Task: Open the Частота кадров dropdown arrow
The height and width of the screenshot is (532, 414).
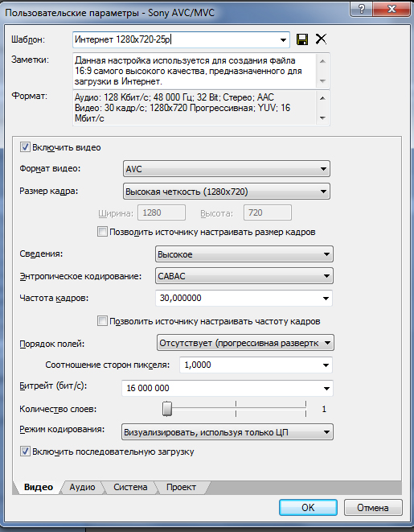Action: pyautogui.click(x=326, y=299)
